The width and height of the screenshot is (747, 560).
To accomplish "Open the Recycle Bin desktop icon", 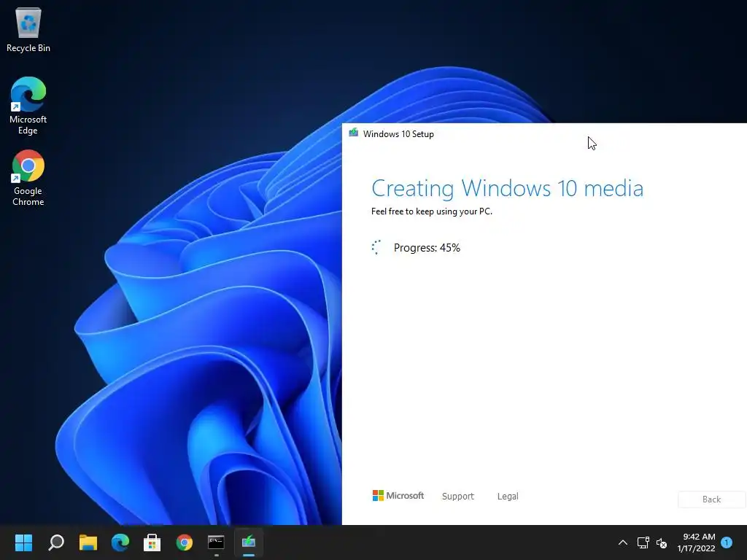I will 28,29.
